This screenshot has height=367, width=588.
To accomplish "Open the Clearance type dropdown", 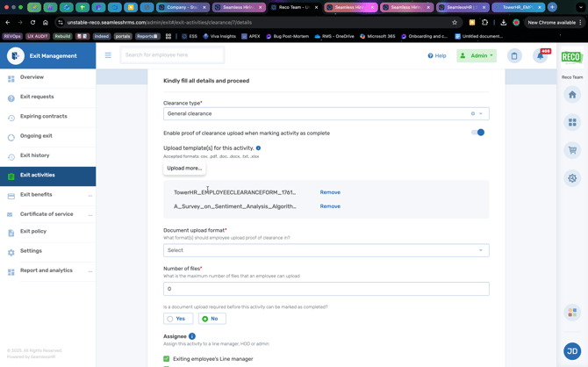I will pyautogui.click(x=326, y=113).
